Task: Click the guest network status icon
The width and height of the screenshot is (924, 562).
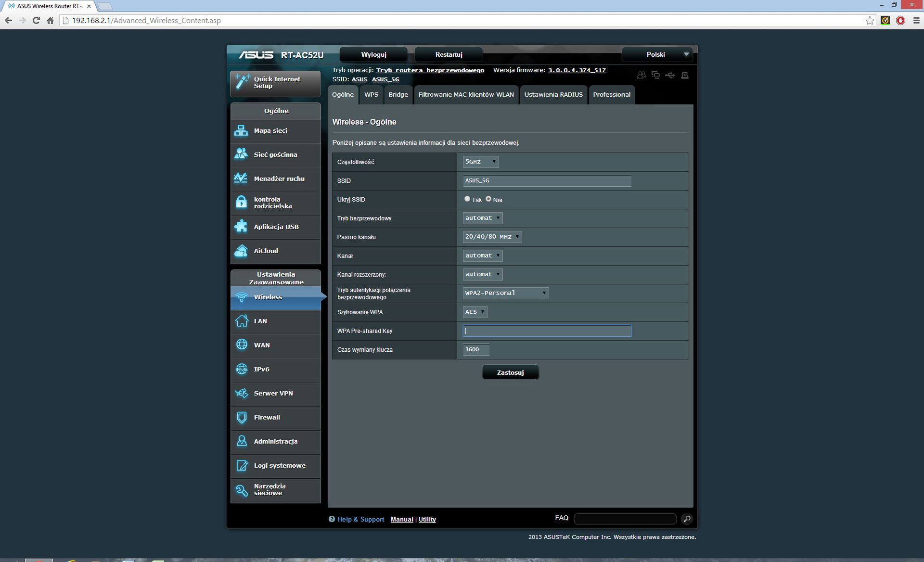Action: click(641, 75)
